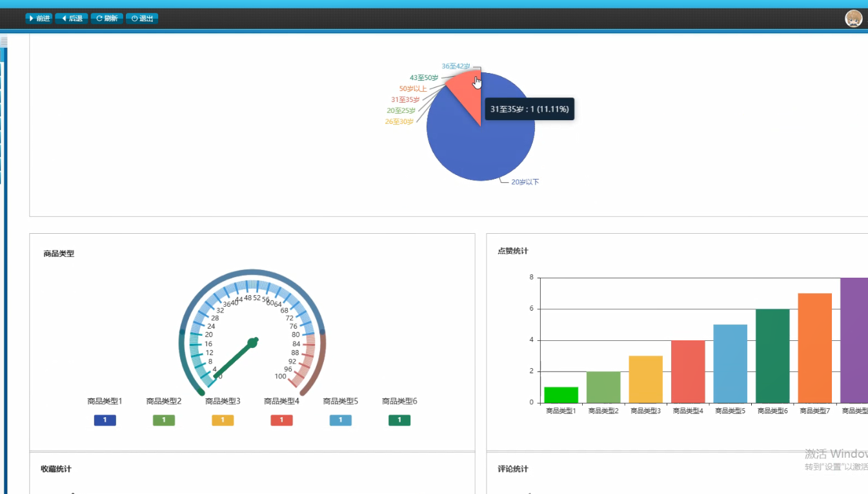Open the user avatar in top bar
The height and width of the screenshot is (494, 868).
854,19
